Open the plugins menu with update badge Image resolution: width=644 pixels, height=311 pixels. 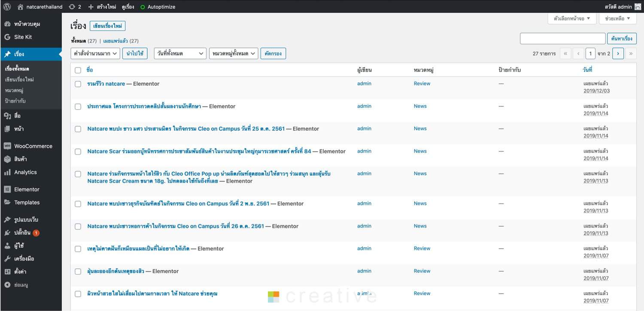pos(22,233)
